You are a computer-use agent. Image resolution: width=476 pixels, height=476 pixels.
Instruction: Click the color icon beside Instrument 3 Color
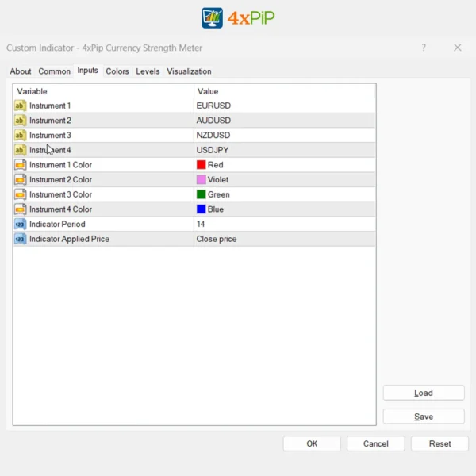(20, 194)
